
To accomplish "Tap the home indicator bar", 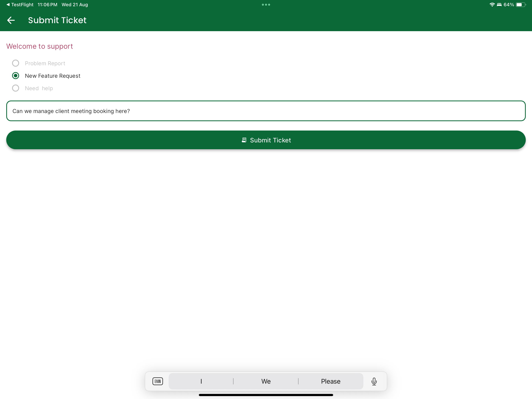I will coord(266,395).
